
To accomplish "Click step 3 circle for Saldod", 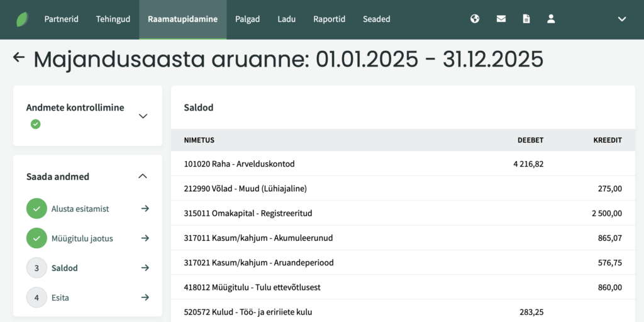I will (36, 268).
